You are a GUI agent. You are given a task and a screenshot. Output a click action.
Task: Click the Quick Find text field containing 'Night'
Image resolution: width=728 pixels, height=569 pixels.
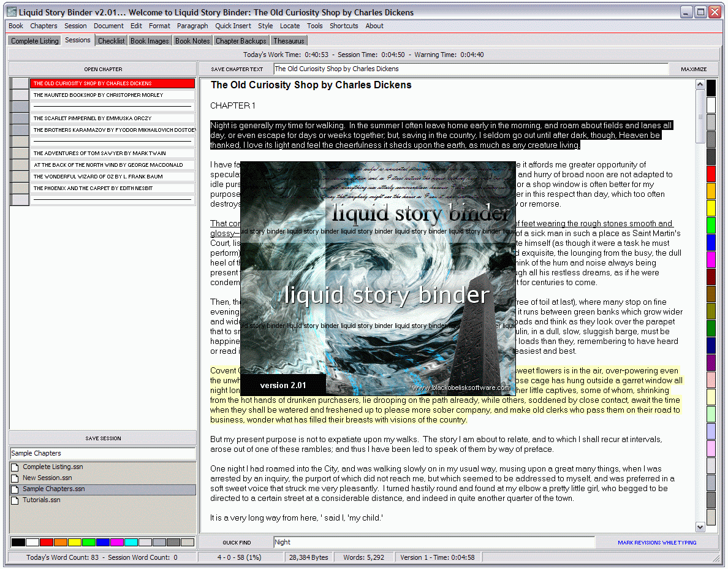coord(434,543)
